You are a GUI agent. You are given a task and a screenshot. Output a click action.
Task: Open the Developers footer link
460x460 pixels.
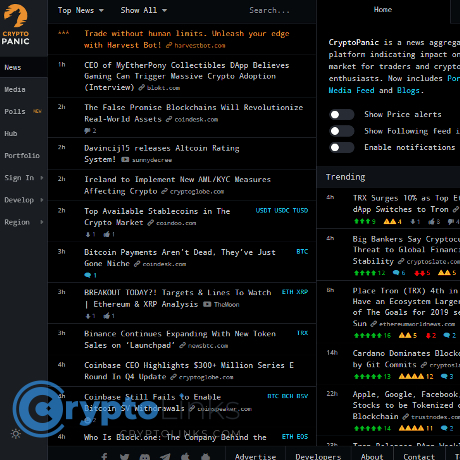pyautogui.click(x=318, y=456)
